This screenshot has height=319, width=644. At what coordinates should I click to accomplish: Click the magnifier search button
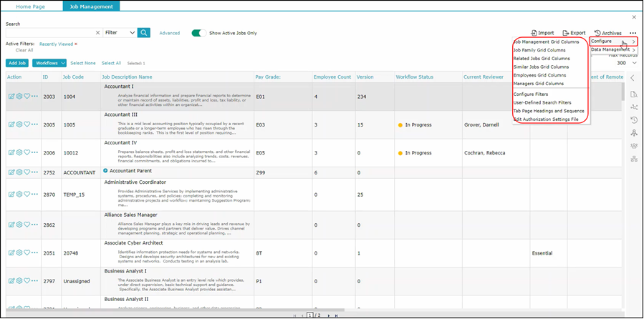point(144,32)
